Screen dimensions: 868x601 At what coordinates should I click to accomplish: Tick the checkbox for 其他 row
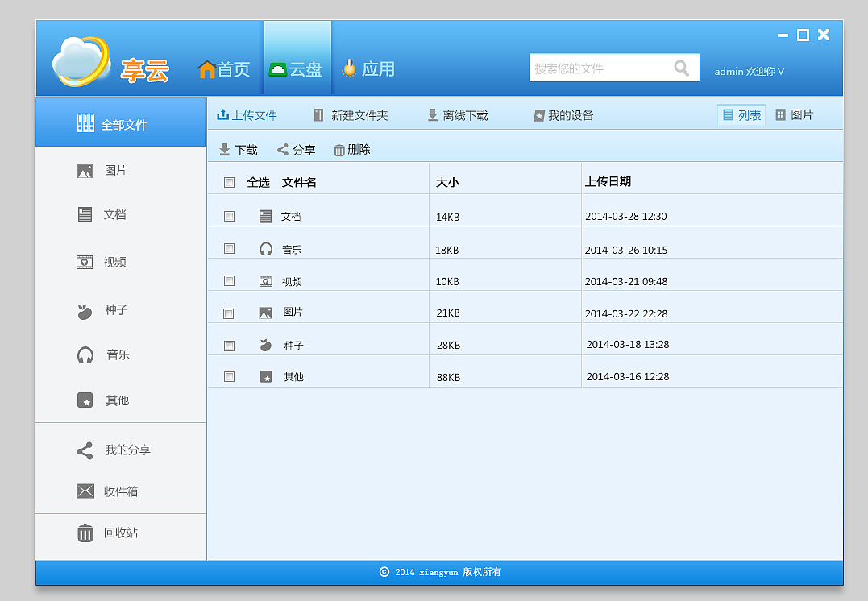tap(229, 377)
